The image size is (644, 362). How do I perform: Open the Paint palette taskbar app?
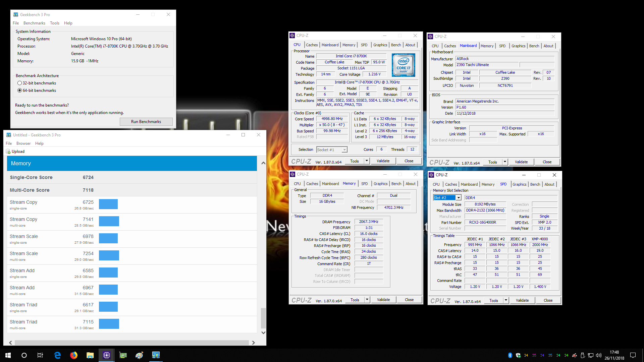coord(140,355)
